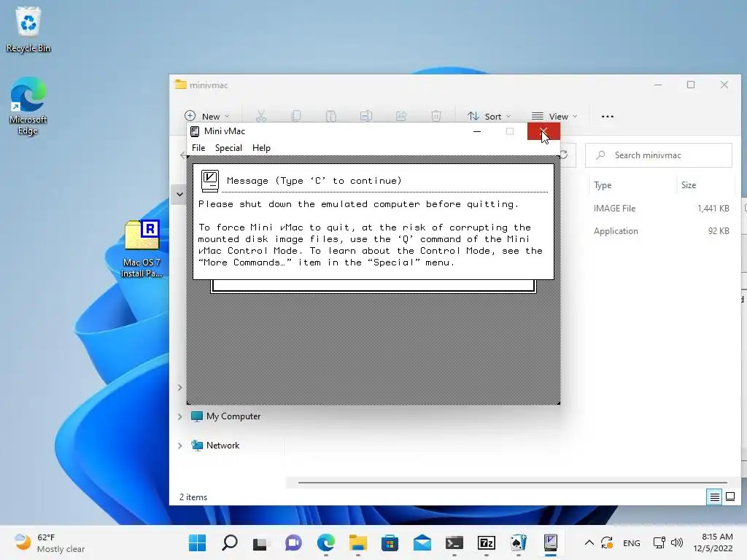Open Microsoft Store from the taskbar
Image resolution: width=747 pixels, height=560 pixels.
(x=390, y=542)
